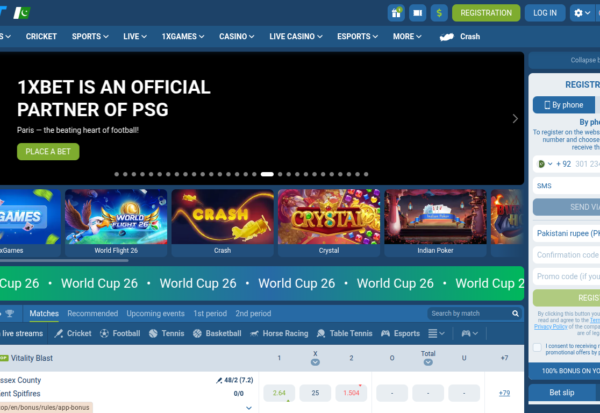
Task: Click the SEND VIA SMS button
Action: tap(566, 207)
